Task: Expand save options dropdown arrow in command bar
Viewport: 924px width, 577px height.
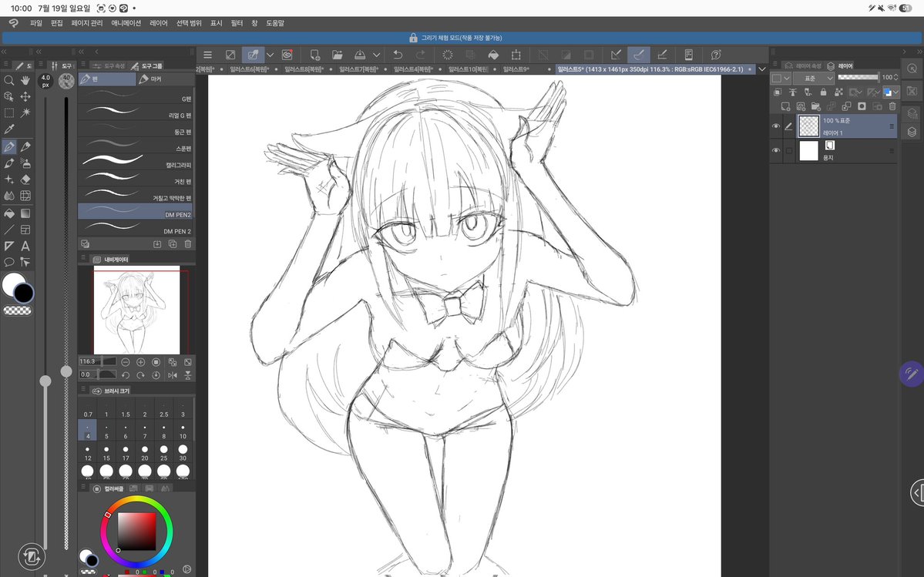Action: coord(377,55)
